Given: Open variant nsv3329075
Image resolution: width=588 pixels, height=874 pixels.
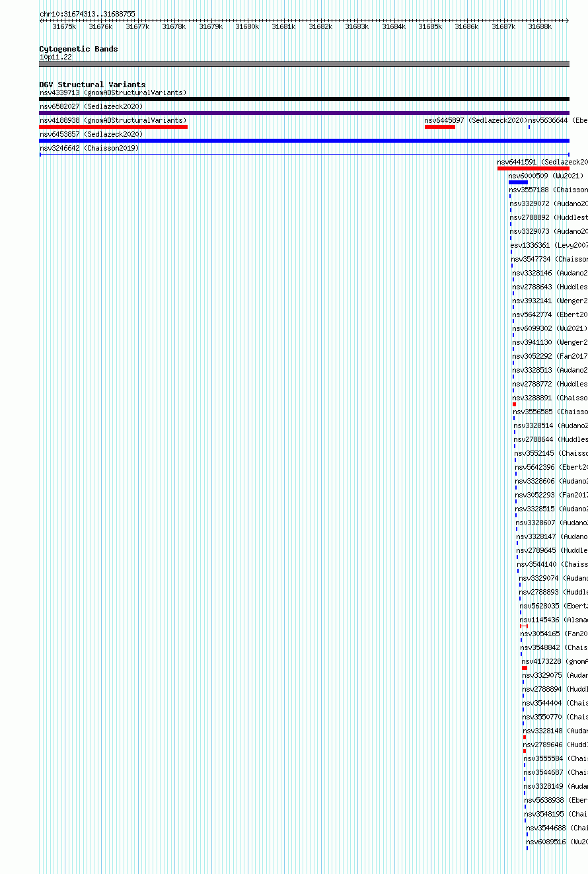Looking at the screenshot, I should click(555, 675).
